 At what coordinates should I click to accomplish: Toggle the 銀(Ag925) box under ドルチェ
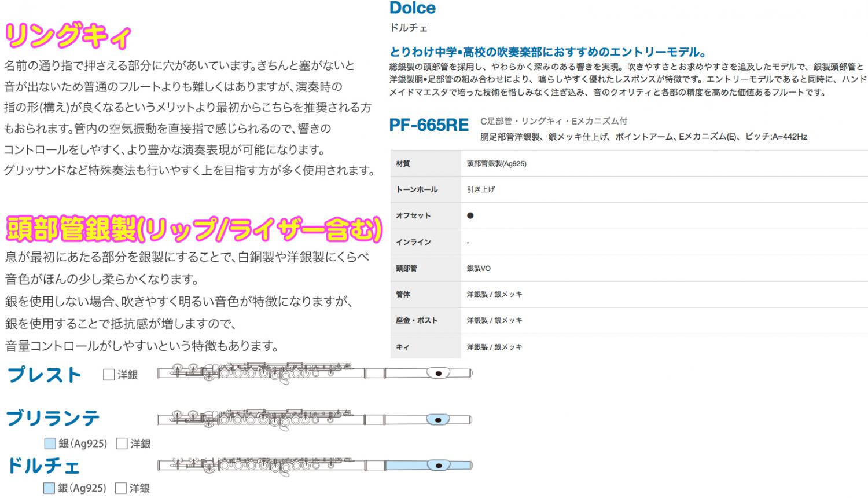[x=50, y=488]
